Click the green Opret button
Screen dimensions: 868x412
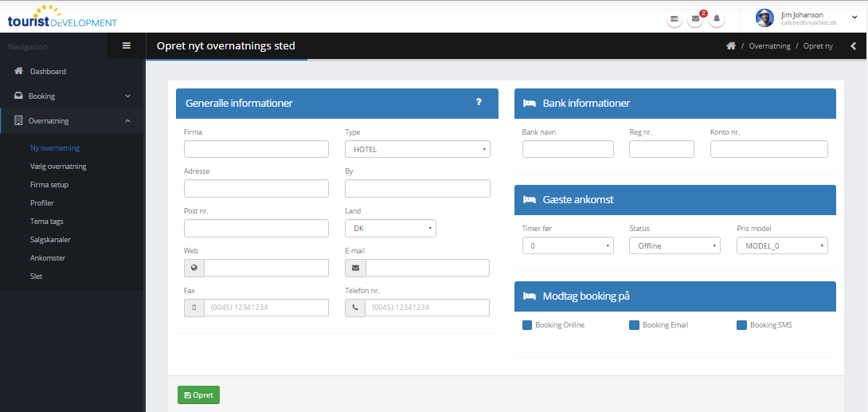(198, 395)
